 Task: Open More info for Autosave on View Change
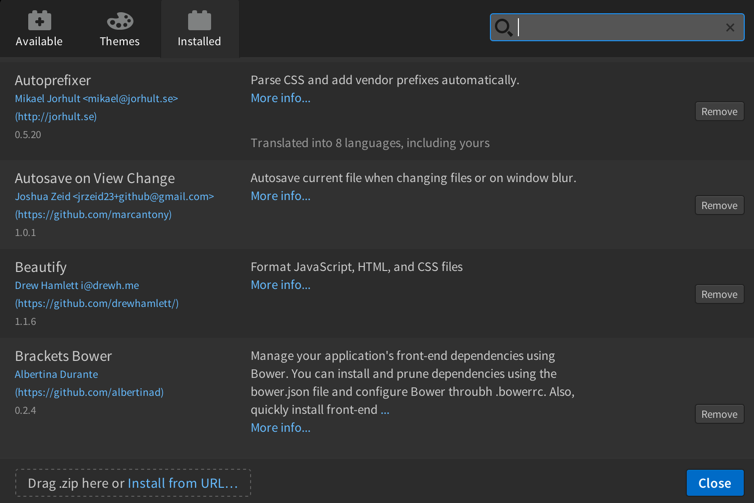pos(280,196)
